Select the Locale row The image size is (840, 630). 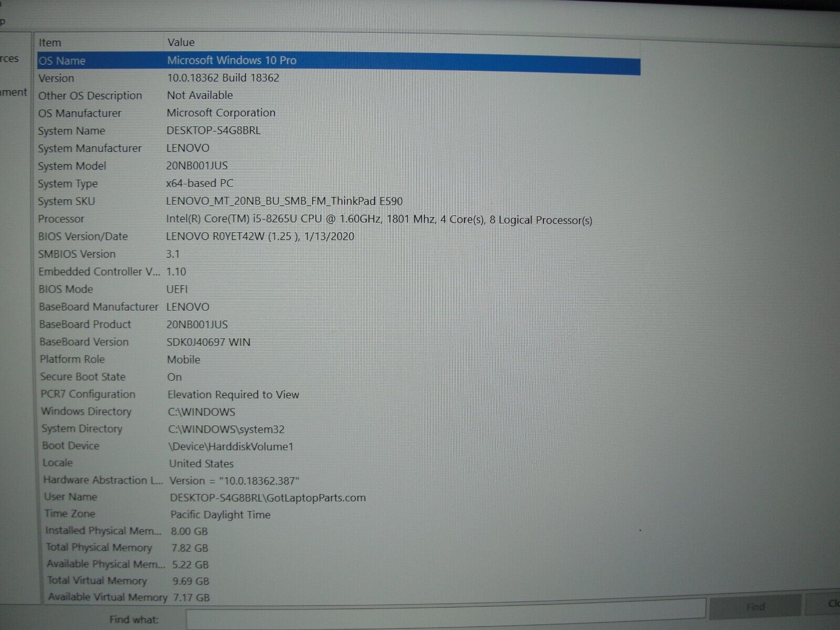pyautogui.click(x=339, y=463)
